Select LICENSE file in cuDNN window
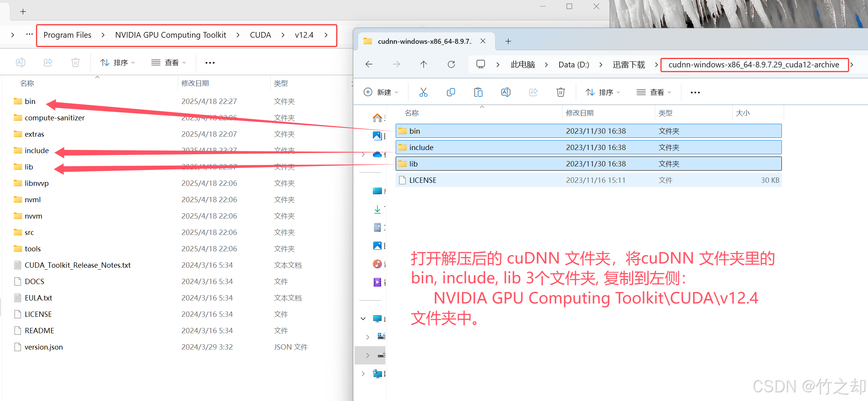 point(589,180)
